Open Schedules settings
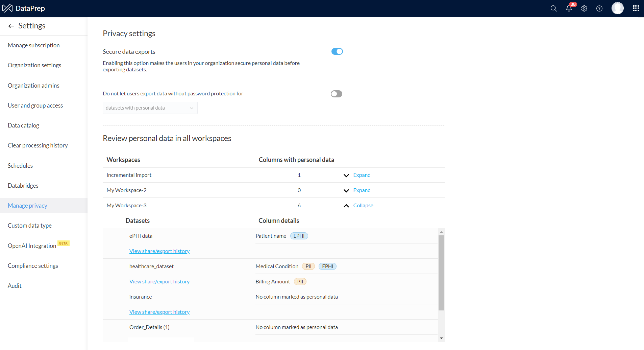The height and width of the screenshot is (350, 644). pyautogui.click(x=20, y=166)
